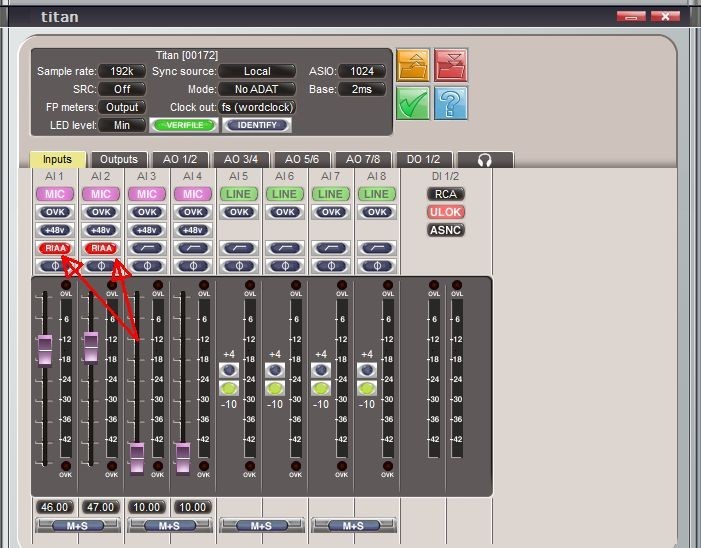This screenshot has width=701, height=548.
Task: Open help via blue question mark icon
Action: [451, 103]
